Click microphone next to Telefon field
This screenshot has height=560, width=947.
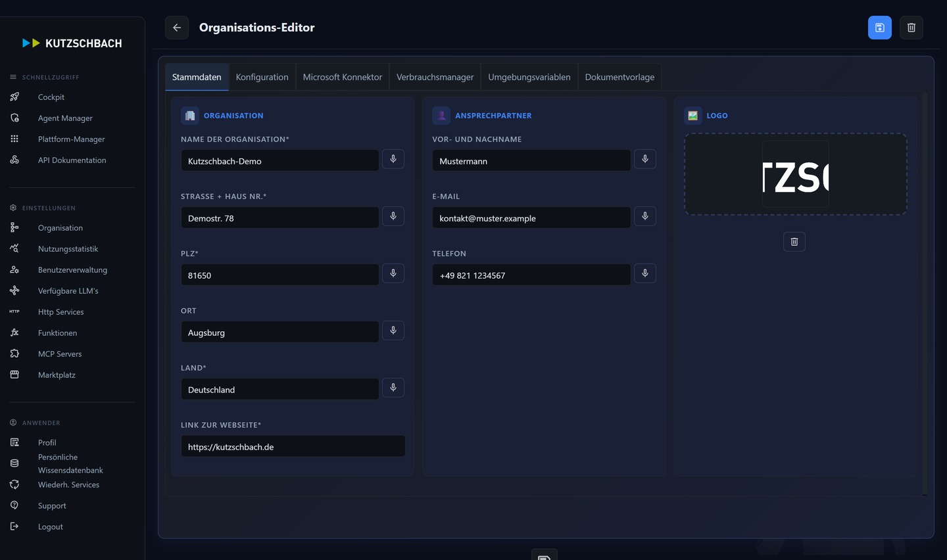point(645,273)
